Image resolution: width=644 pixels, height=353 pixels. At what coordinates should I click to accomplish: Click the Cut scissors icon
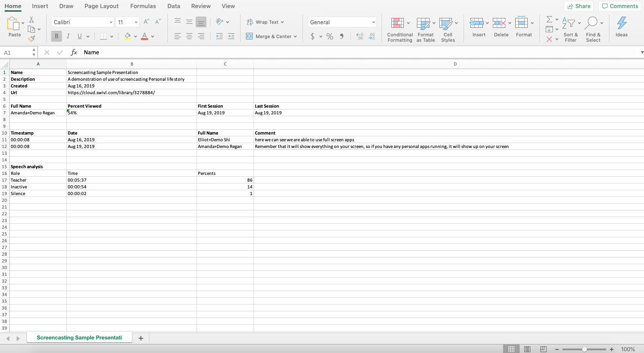point(31,20)
